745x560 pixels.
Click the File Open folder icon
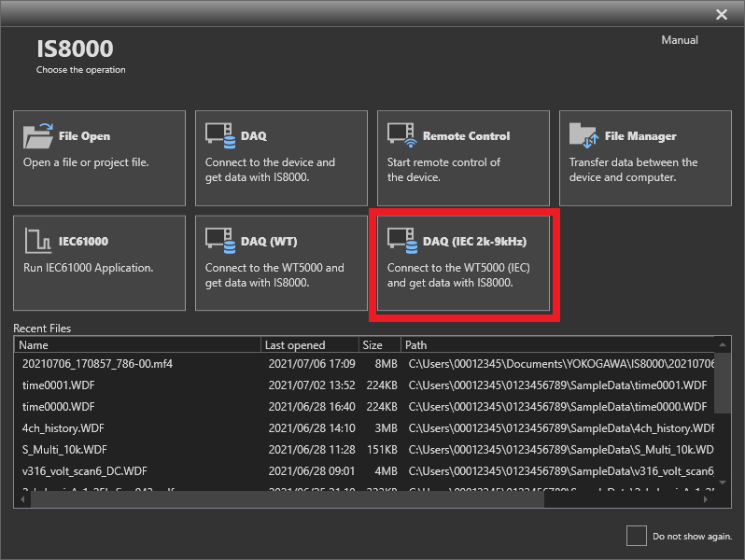point(38,136)
